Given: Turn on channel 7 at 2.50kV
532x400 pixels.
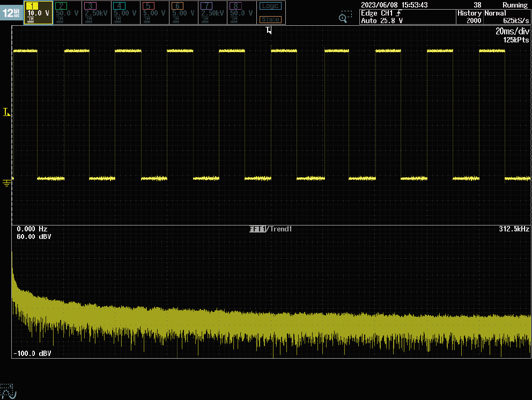Looking at the screenshot, I should click(212, 12).
